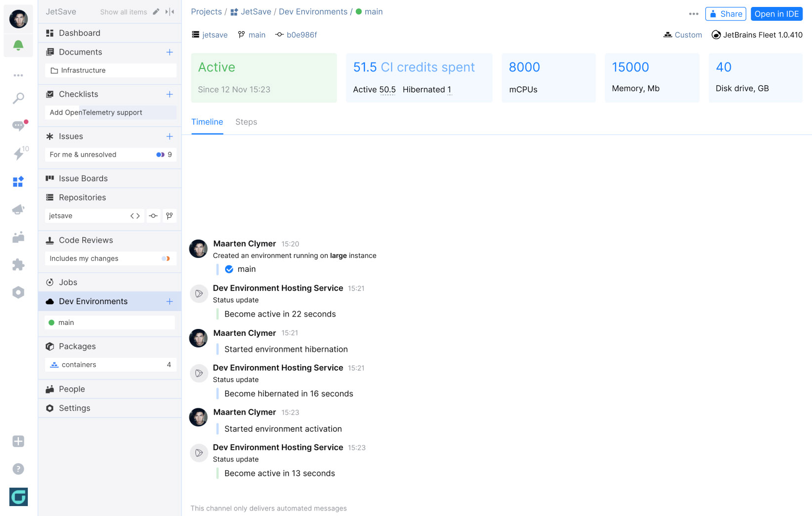Open the lightning bolt to-do icon
This screenshot has height=516, width=812.
point(18,153)
